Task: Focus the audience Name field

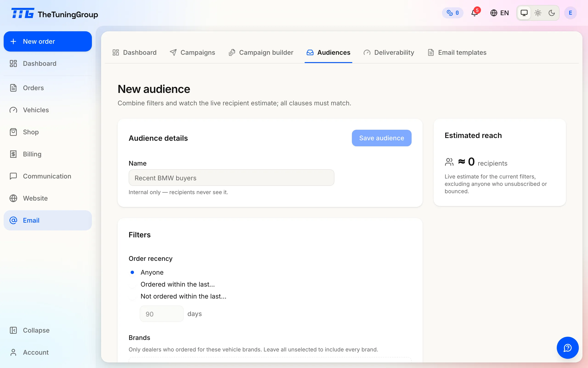Action: 231,178
